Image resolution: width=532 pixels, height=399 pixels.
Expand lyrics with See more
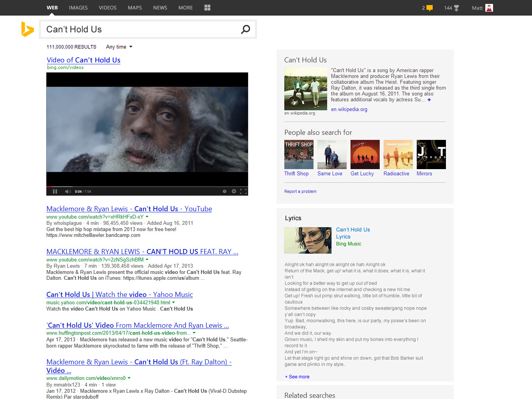pyautogui.click(x=297, y=377)
